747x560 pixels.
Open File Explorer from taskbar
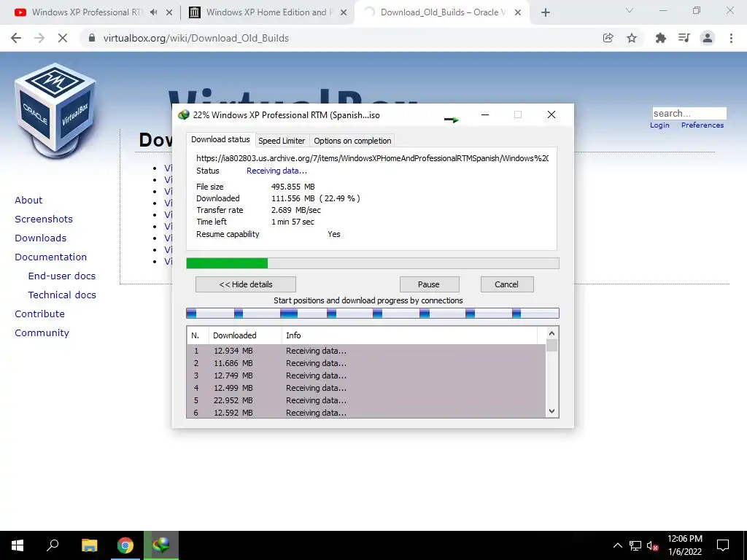[x=89, y=545]
